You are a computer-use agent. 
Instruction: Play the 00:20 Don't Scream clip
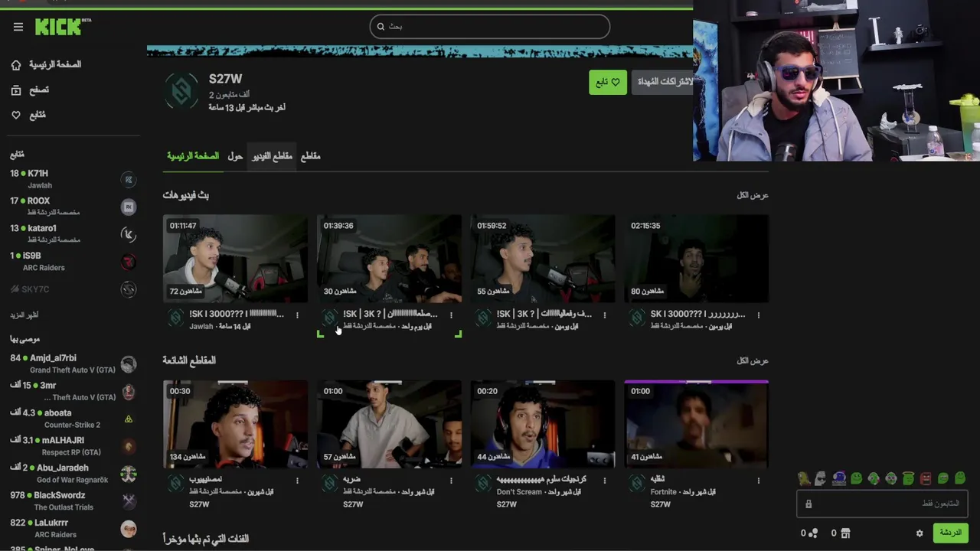[543, 424]
